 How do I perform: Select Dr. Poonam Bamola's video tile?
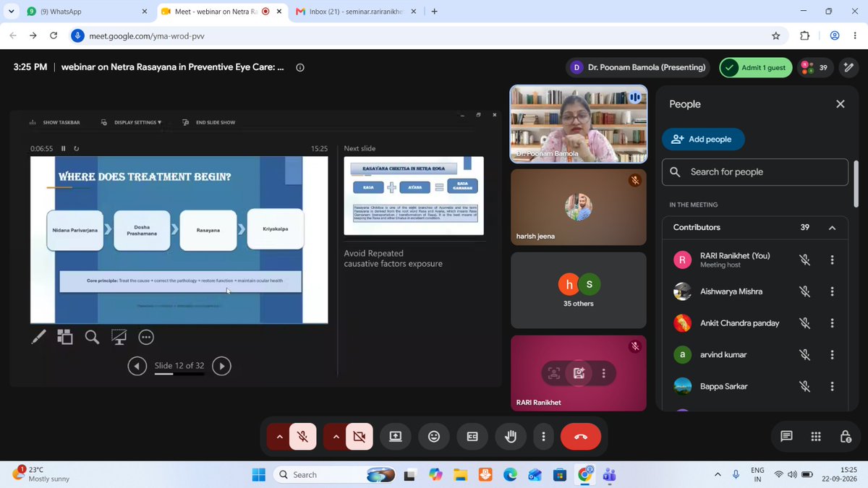(579, 124)
